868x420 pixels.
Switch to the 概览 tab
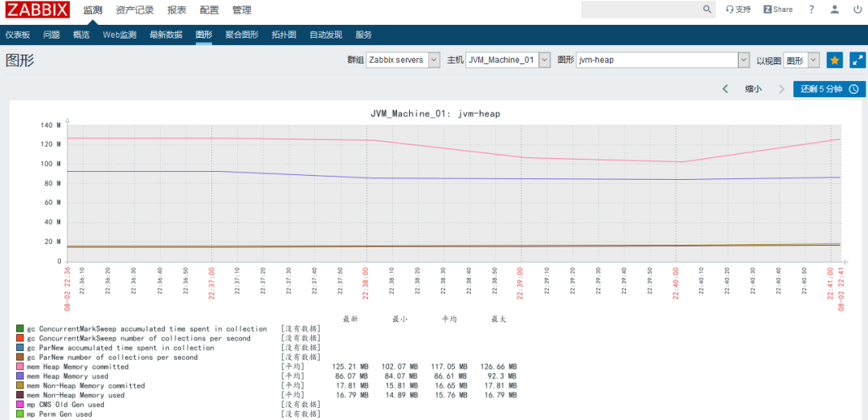(x=81, y=35)
